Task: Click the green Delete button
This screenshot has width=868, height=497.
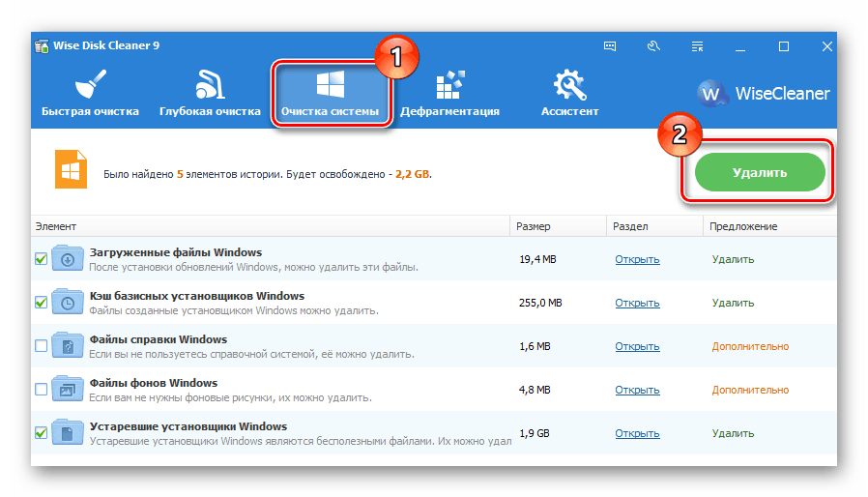Action: (760, 173)
